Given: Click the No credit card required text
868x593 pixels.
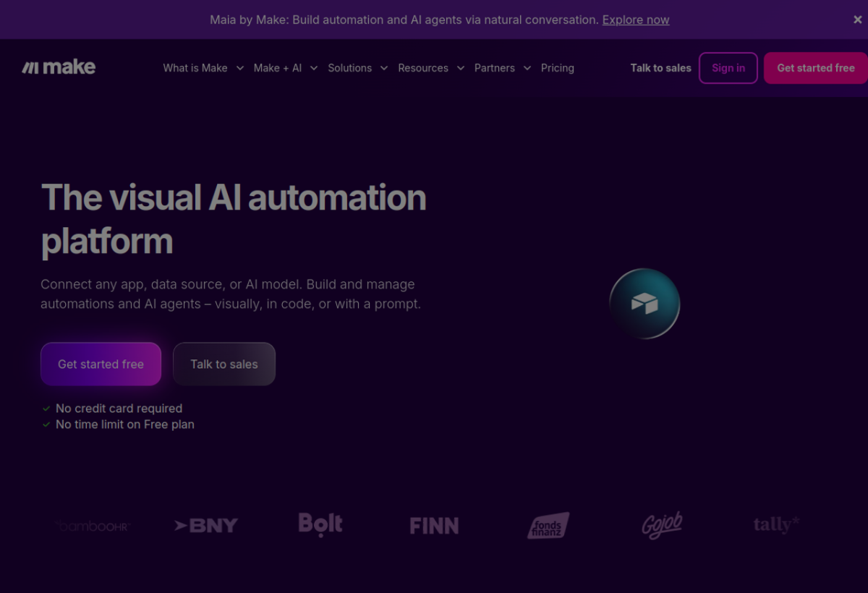Looking at the screenshot, I should 119,409.
